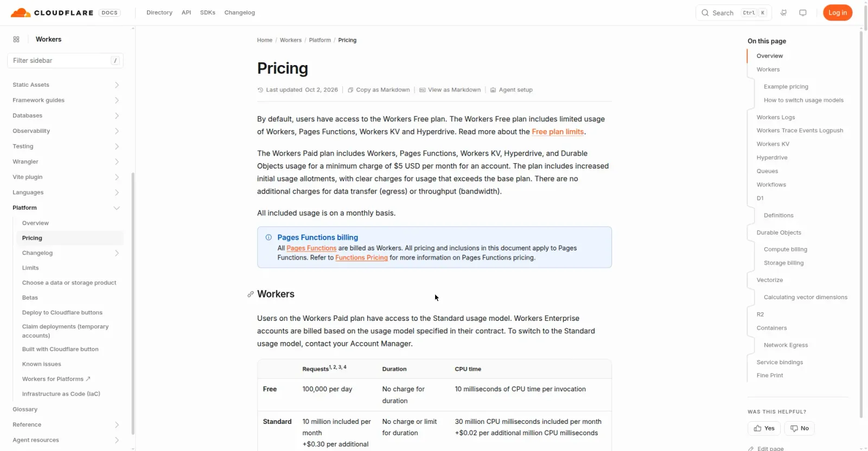
Task: Click the sidebar vertical scrollbar
Action: click(x=133, y=304)
